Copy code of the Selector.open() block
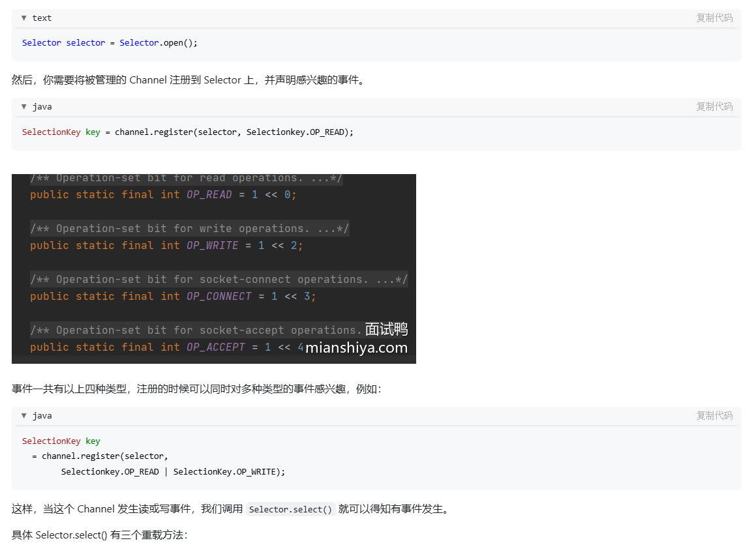Image resolution: width=756 pixels, height=545 pixels. tap(714, 18)
